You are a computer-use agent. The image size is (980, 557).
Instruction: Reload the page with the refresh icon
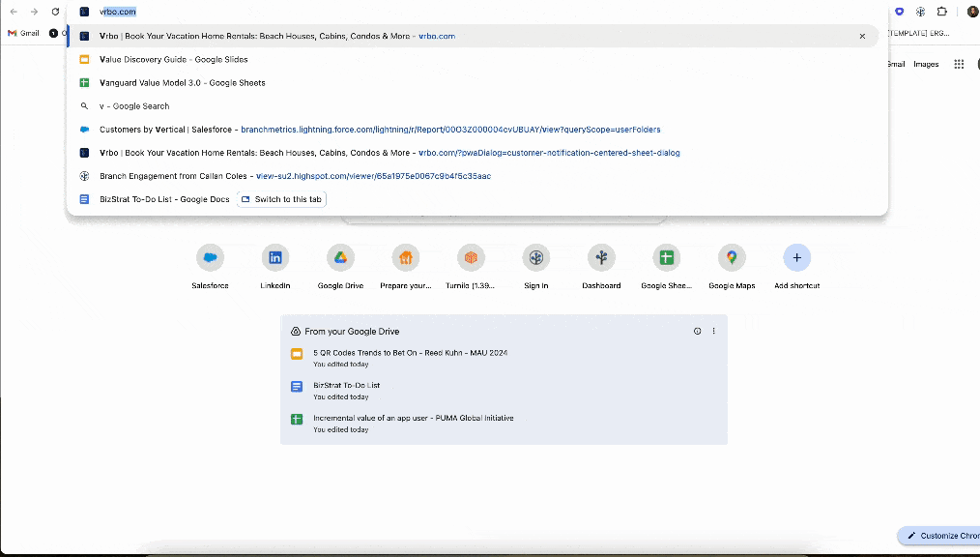click(55, 12)
